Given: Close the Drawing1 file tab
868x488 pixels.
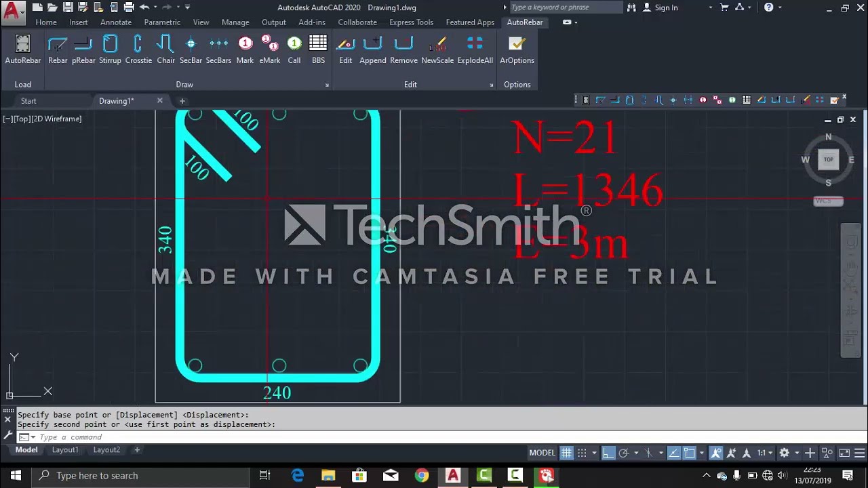Looking at the screenshot, I should [x=160, y=100].
